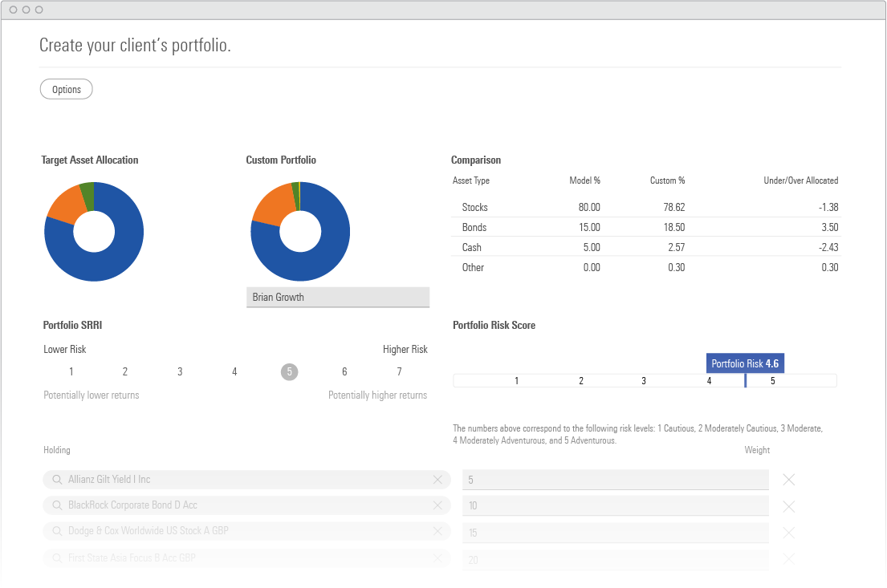This screenshot has width=887, height=588.
Task: Clear the Allianz Gilt Yield I Inc holding
Action: [x=437, y=480]
